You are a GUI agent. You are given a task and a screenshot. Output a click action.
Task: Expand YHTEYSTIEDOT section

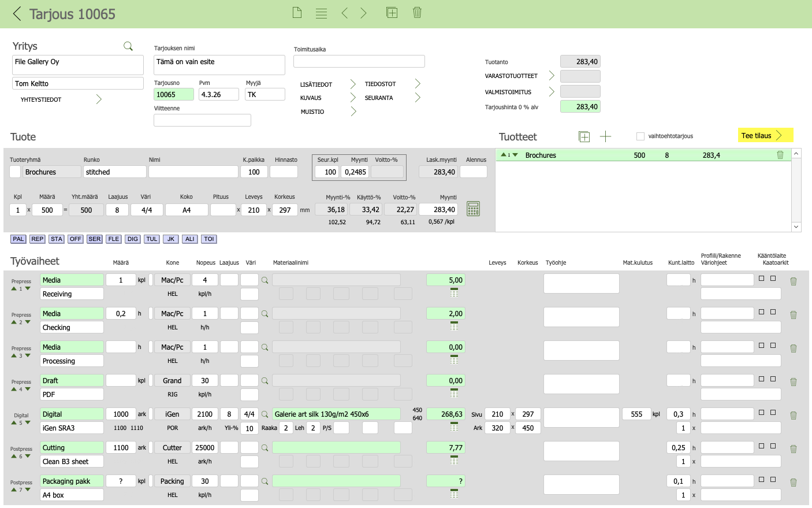(x=99, y=99)
